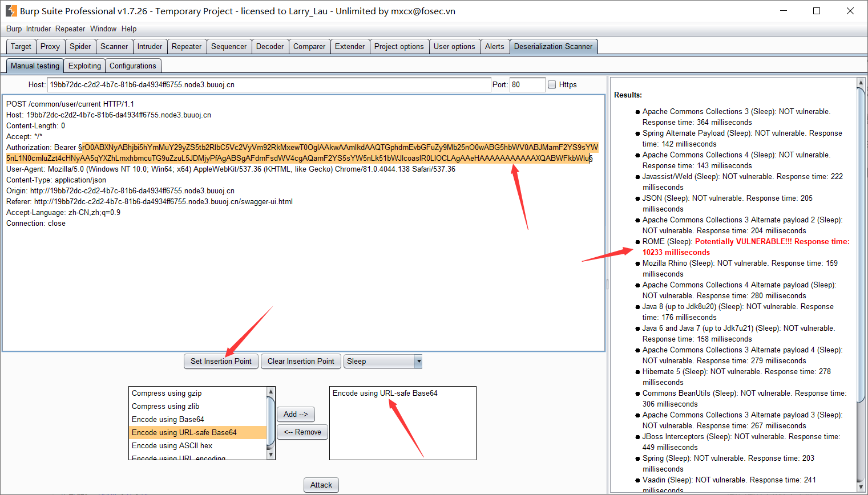The width and height of the screenshot is (868, 495).
Task: Click the Mozilla Rhino (Sleep) result entry
Action: tap(740, 269)
